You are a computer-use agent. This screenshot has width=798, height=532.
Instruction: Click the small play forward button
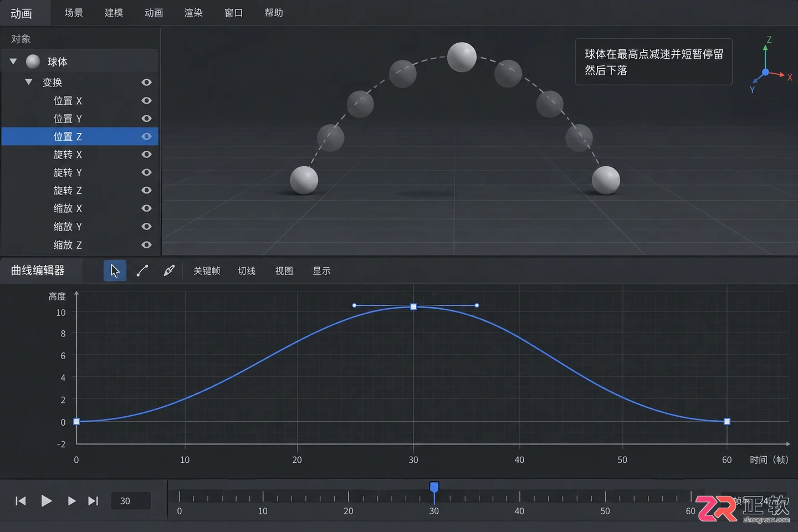pyautogui.click(x=71, y=501)
